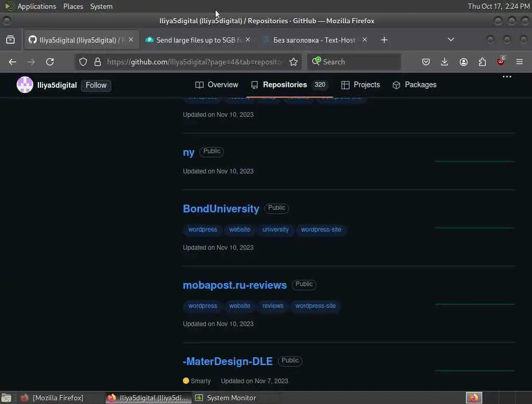The width and height of the screenshot is (532, 404).
Task: Open System Monitor from the taskbar
Action: point(226,398)
